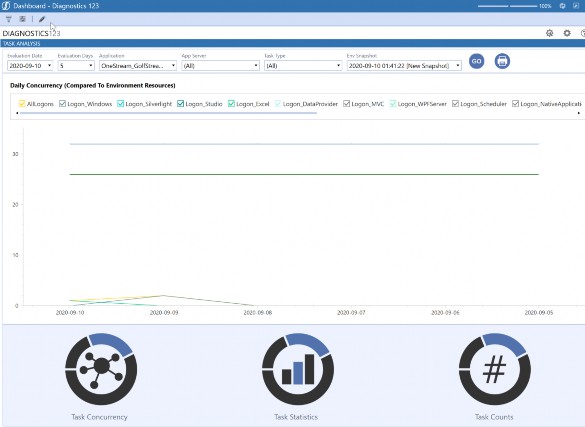The height and width of the screenshot is (427, 585).
Task: Click the filter funnel icon in toolbar
Action: click(9, 19)
